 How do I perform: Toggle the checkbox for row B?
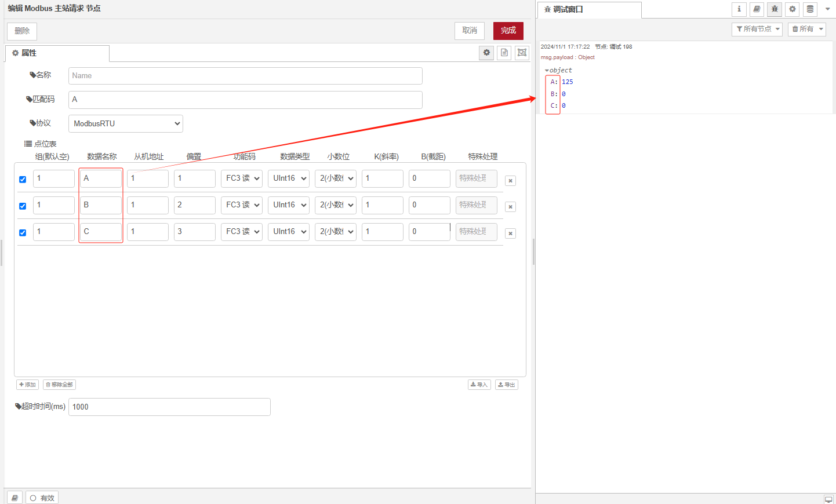23,206
